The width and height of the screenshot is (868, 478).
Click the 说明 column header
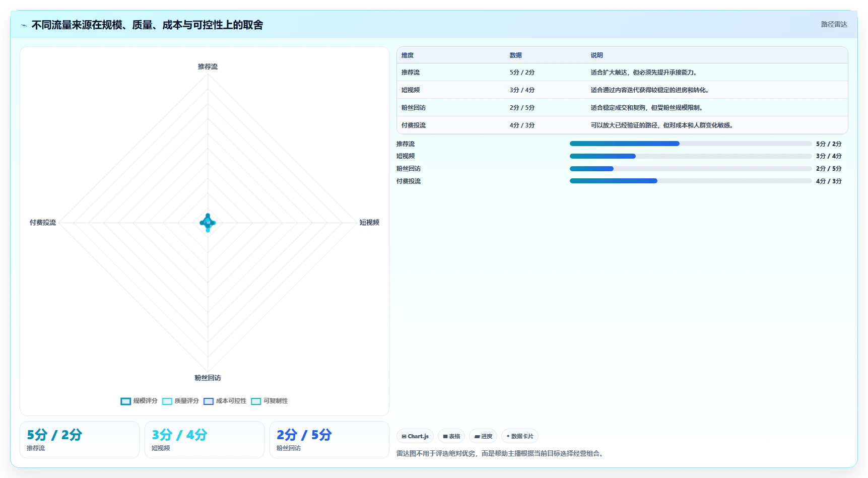(596, 55)
